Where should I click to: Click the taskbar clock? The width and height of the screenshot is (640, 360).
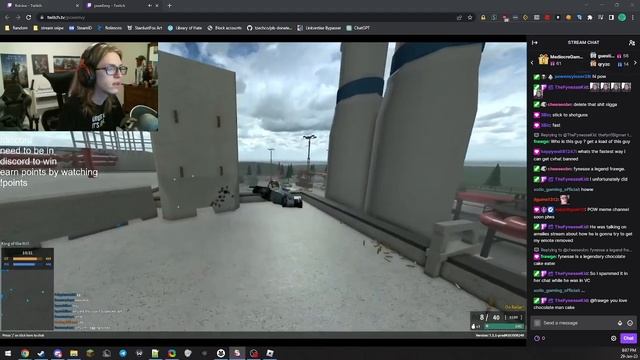[629, 353]
